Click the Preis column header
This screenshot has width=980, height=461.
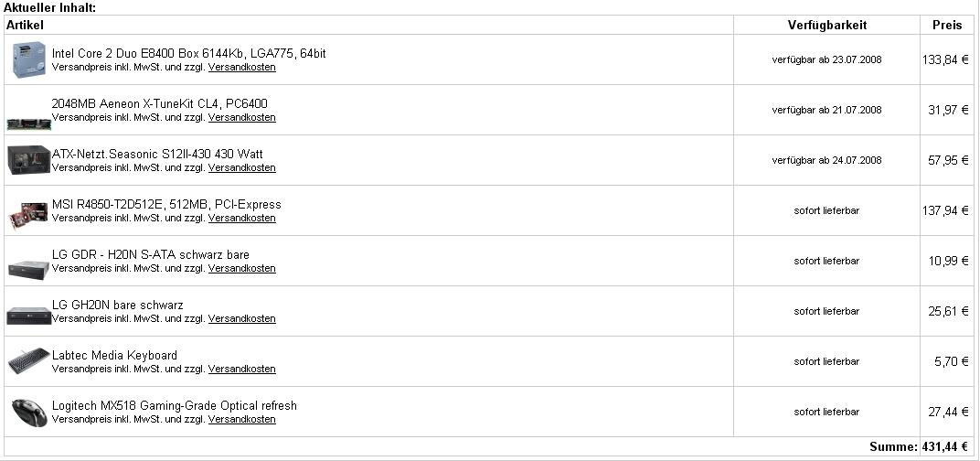coord(947,25)
